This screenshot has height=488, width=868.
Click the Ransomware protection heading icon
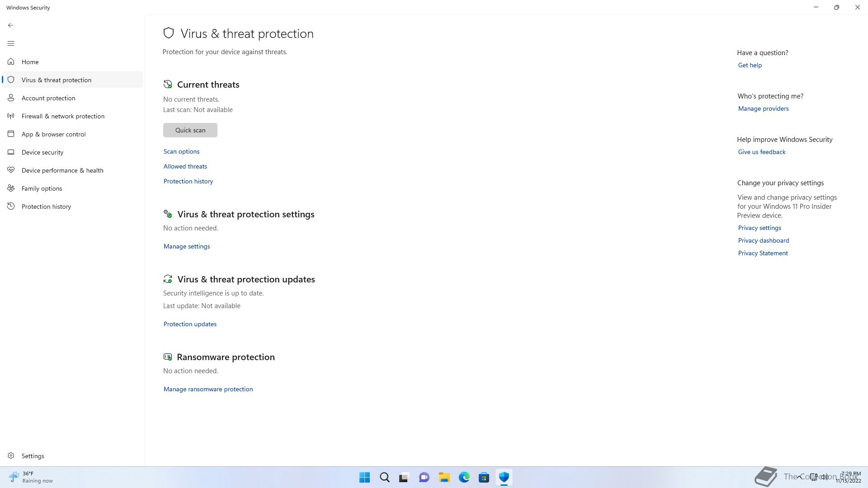[x=168, y=357]
